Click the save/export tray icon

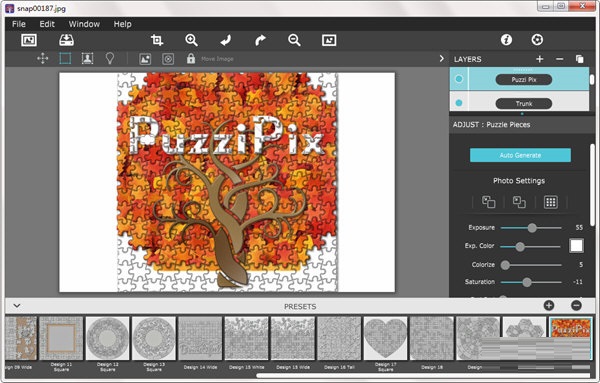tap(67, 40)
